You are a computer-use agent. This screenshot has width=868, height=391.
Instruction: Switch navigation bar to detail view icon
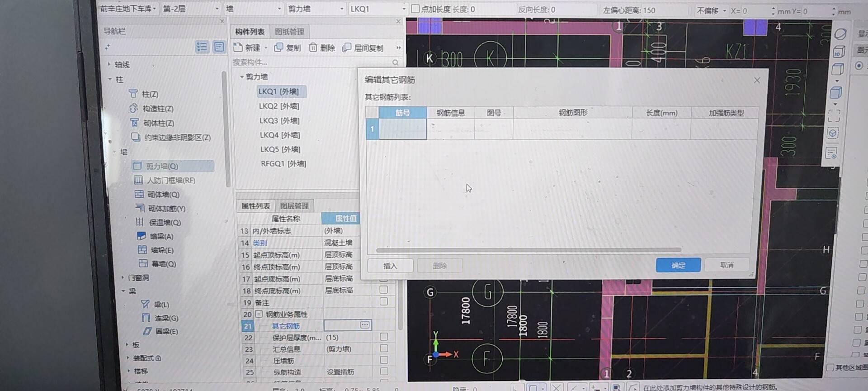tap(219, 47)
